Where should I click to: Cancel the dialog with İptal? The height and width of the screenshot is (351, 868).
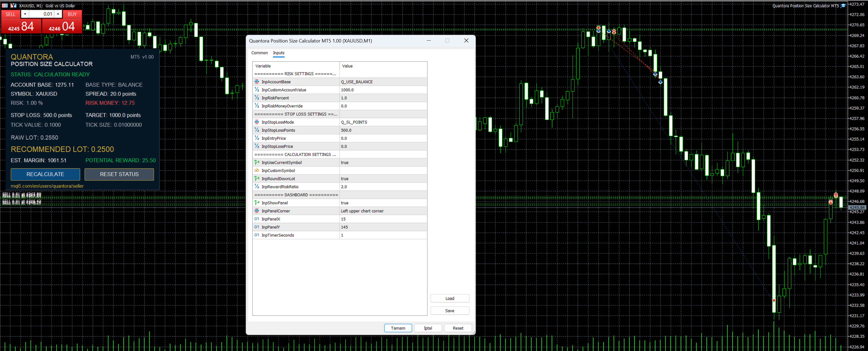428,328
